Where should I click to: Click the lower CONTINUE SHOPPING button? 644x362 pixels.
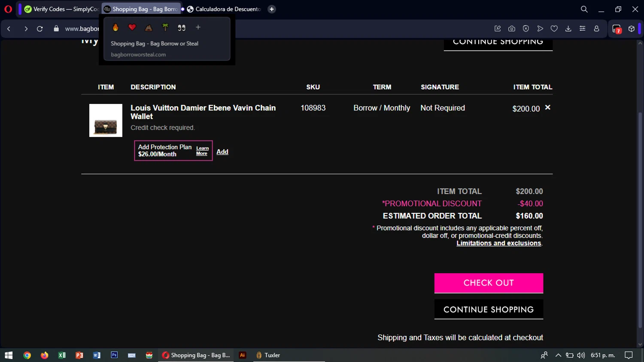489,309
